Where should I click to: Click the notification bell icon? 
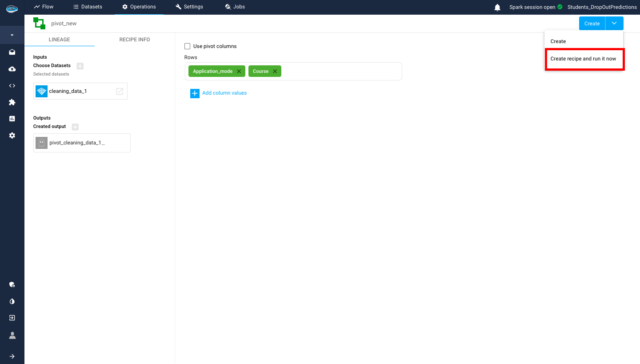pos(497,7)
